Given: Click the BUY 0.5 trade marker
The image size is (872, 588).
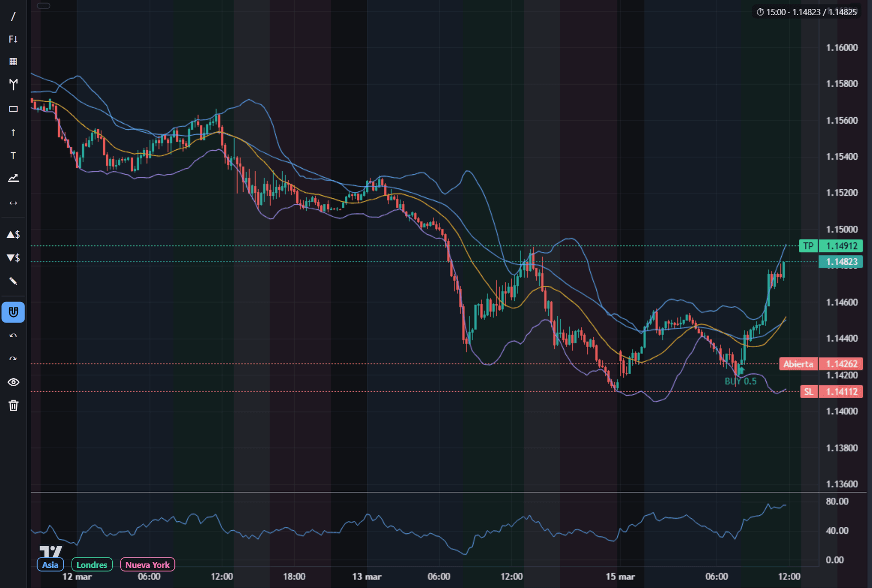Looking at the screenshot, I should [x=741, y=381].
